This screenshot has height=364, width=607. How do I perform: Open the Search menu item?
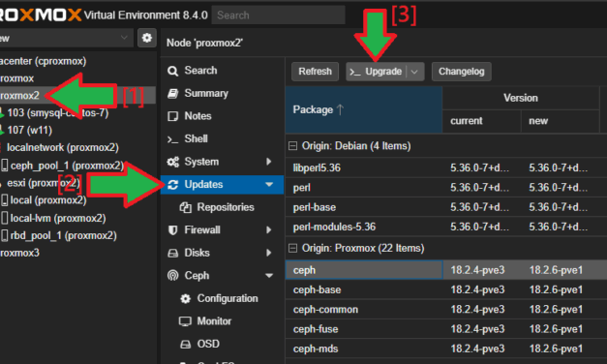coord(222,71)
